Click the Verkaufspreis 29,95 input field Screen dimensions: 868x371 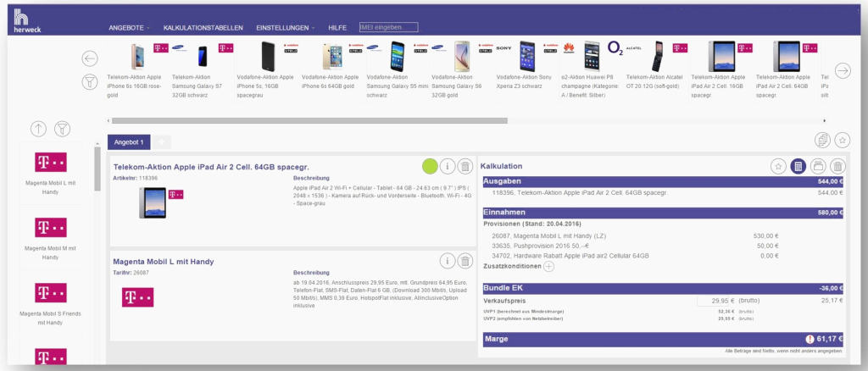point(714,301)
